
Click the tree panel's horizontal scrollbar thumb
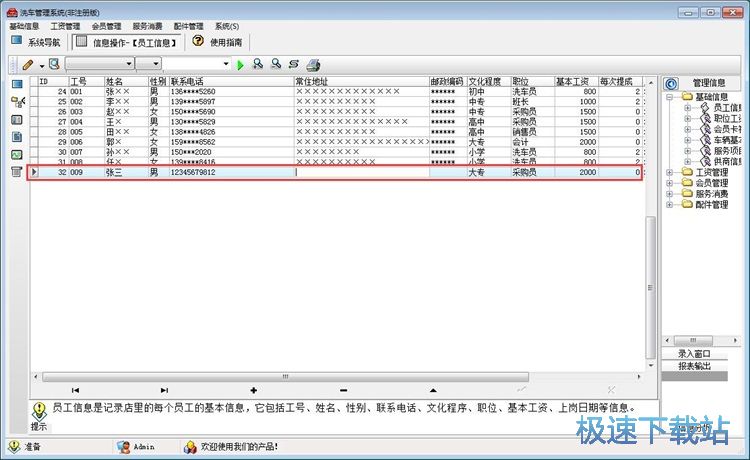(x=693, y=340)
